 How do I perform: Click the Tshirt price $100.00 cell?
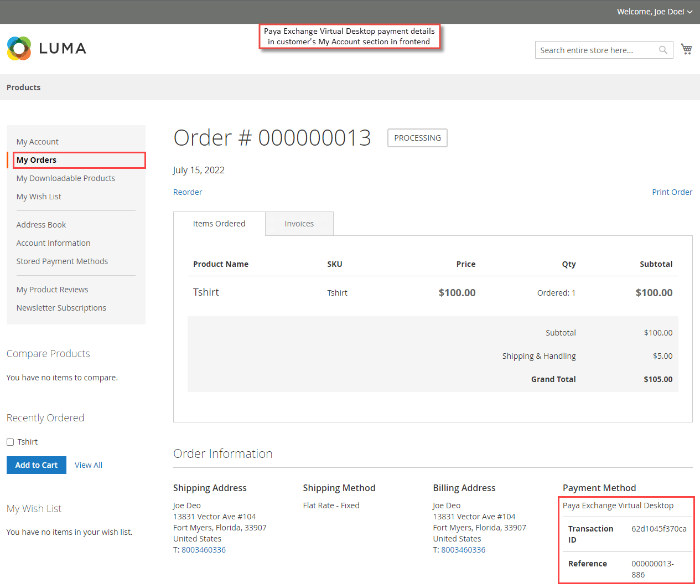[457, 293]
